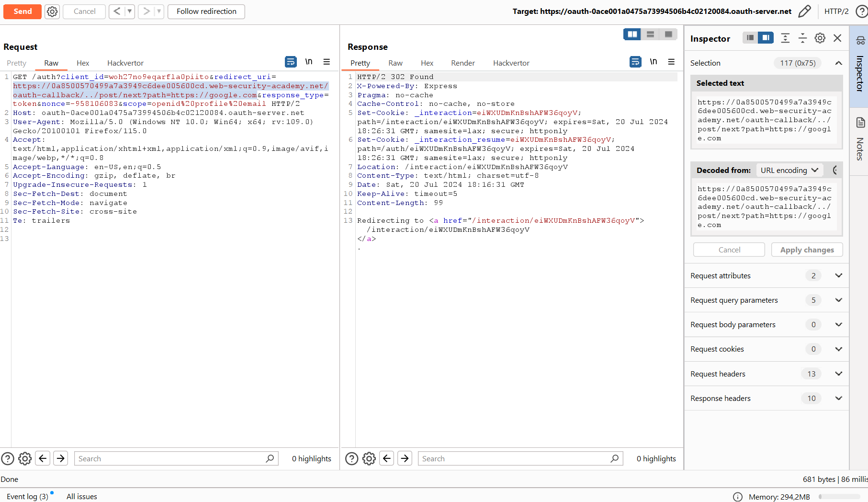
Task: Open response search settings gear
Action: (369, 458)
